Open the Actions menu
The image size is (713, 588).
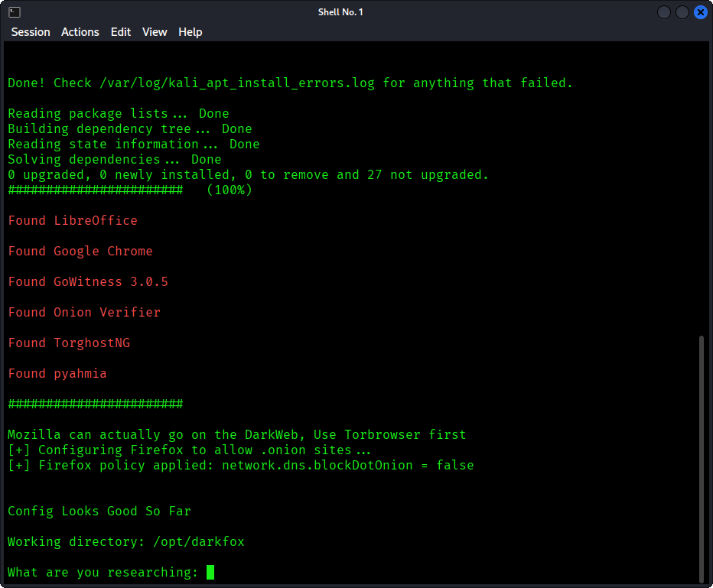click(x=80, y=32)
